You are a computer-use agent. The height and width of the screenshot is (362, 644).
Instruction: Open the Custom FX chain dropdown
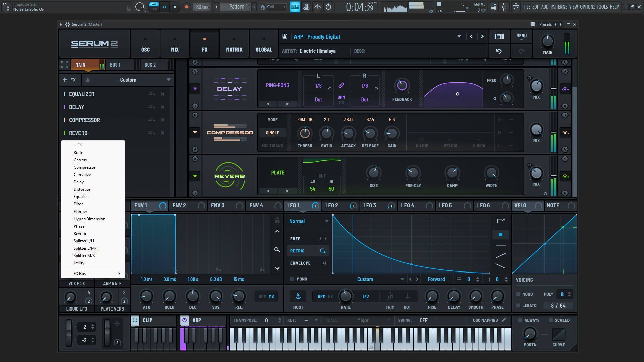[x=168, y=80]
